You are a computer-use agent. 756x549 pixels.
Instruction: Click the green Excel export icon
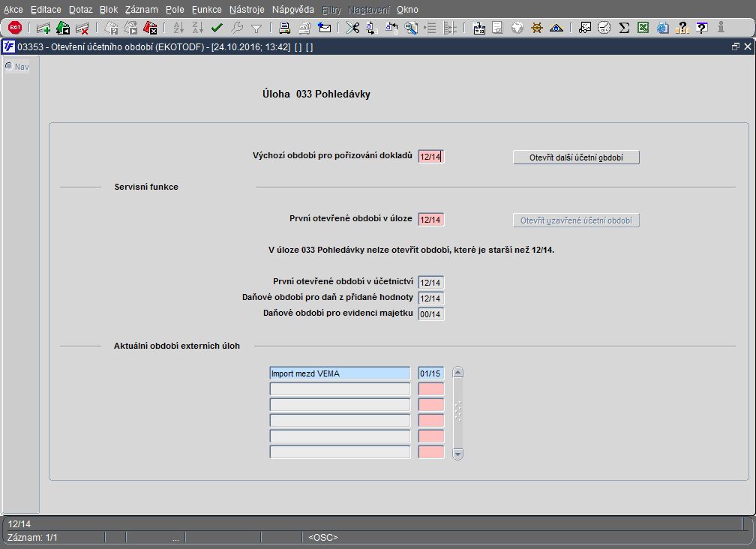(x=643, y=28)
